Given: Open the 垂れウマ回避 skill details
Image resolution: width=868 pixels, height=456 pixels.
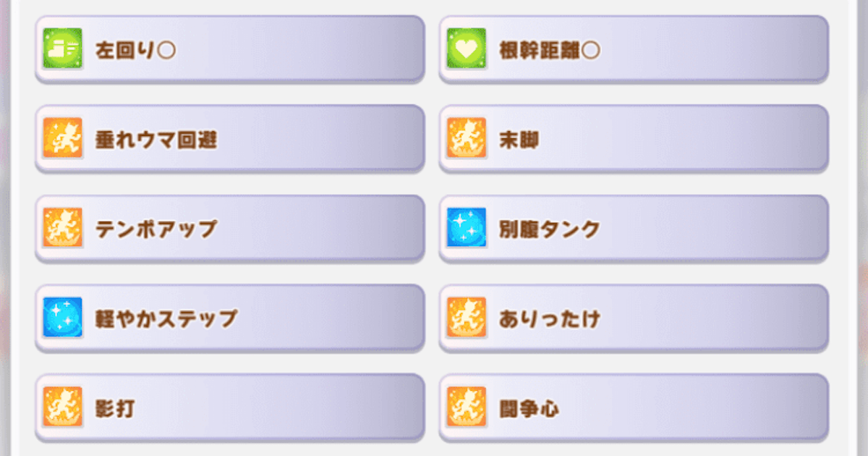Looking at the screenshot, I should [x=230, y=138].
